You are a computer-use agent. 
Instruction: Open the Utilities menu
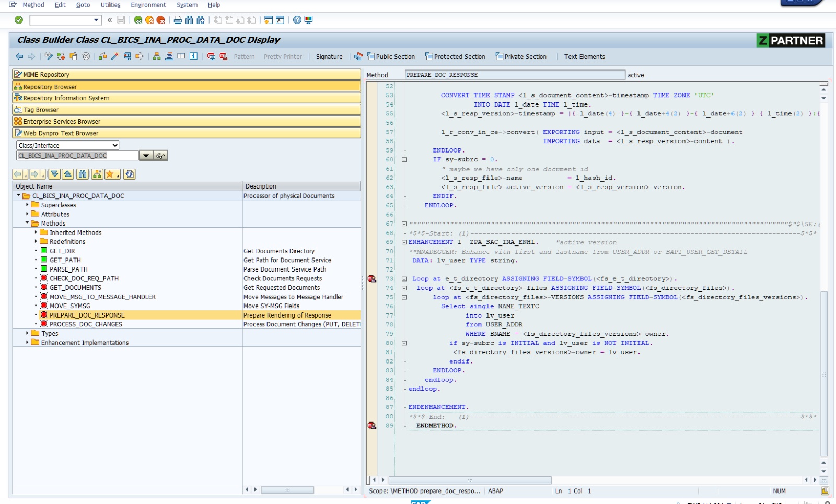tap(110, 5)
